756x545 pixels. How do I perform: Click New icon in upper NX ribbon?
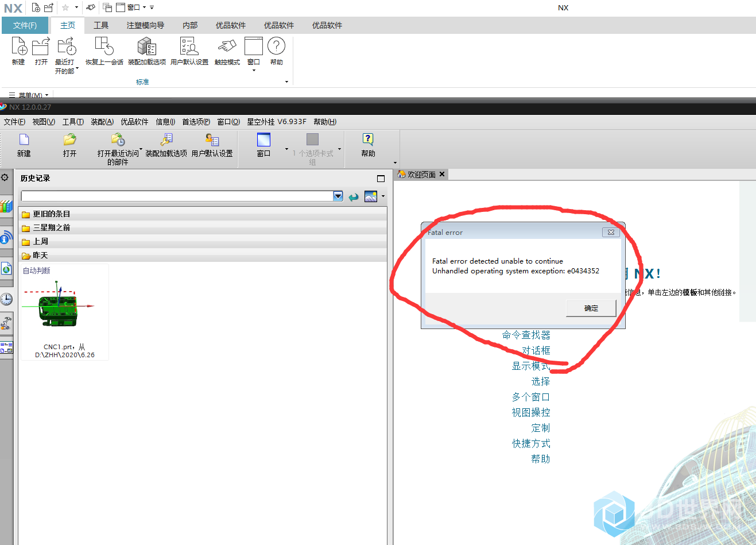tap(19, 46)
